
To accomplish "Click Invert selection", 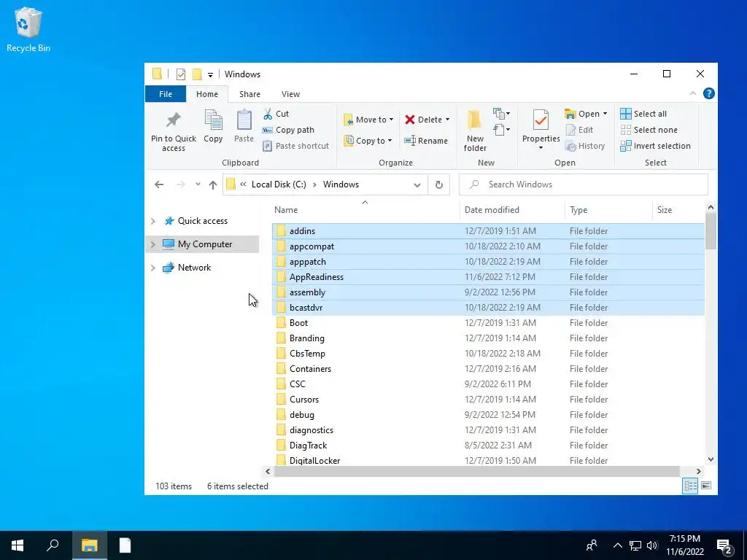I will pyautogui.click(x=655, y=146).
